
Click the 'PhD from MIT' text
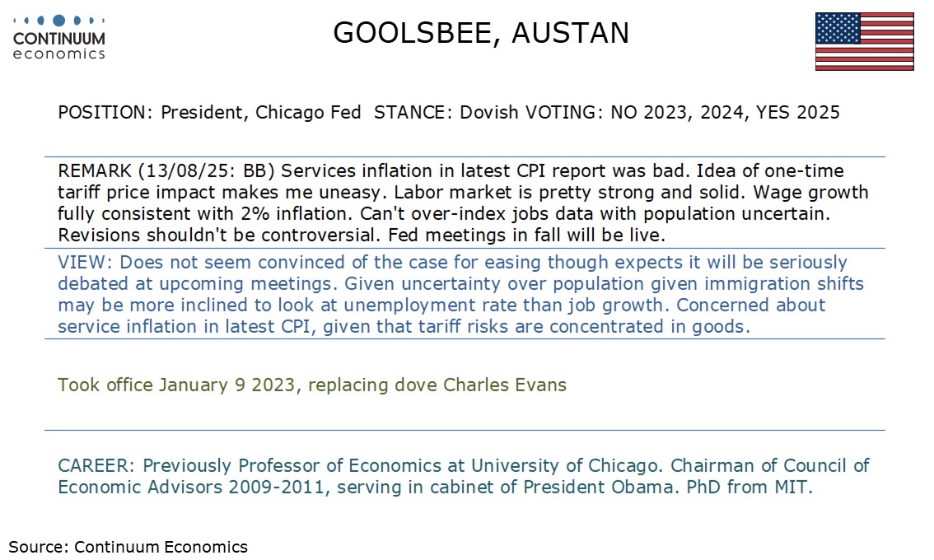pyautogui.click(x=748, y=488)
